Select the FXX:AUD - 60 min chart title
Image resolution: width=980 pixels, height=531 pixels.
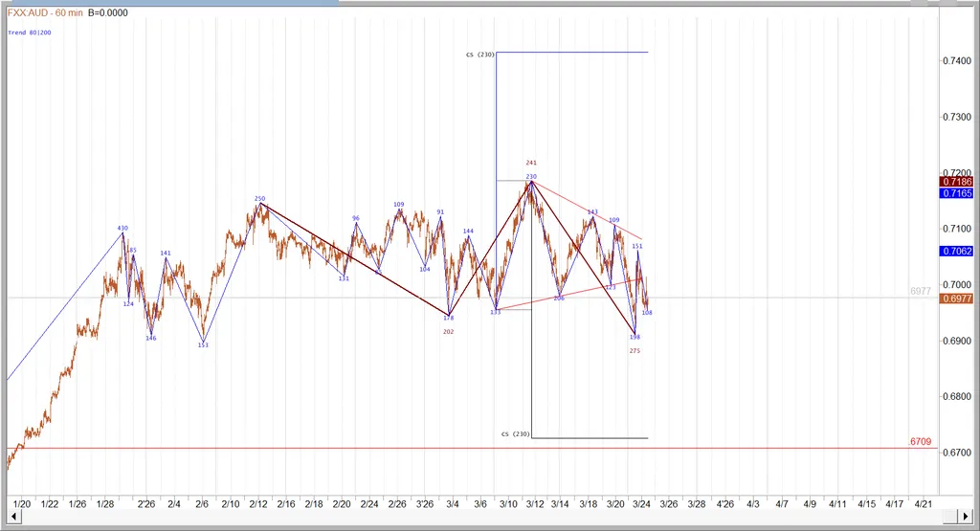tap(44, 13)
